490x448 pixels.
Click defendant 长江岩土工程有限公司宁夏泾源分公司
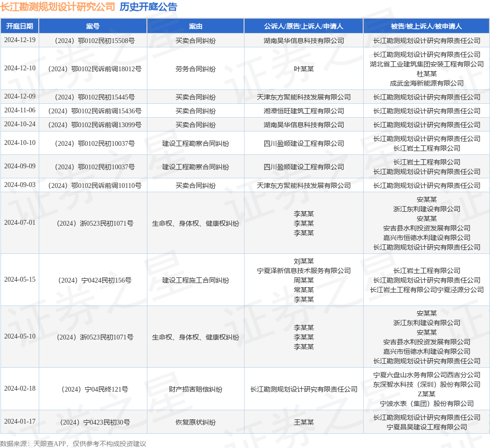click(x=426, y=290)
